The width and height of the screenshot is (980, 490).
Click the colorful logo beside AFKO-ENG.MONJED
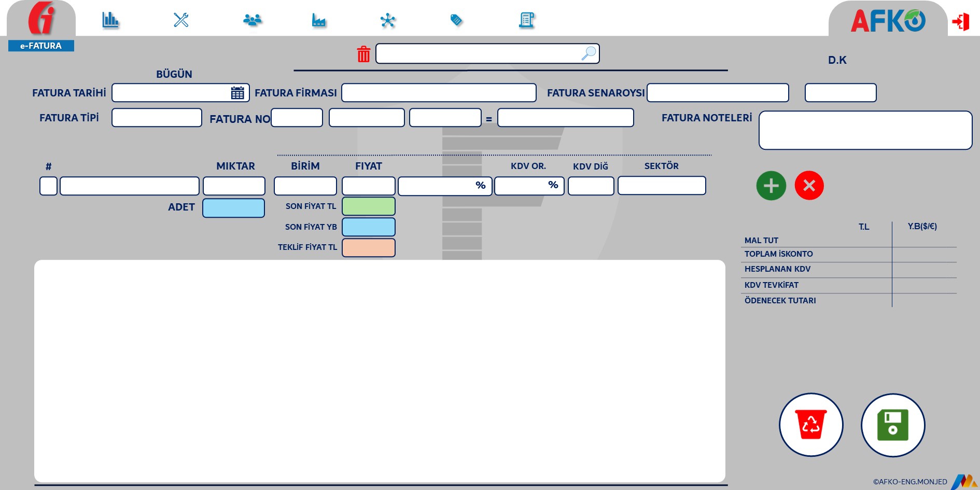964,482
